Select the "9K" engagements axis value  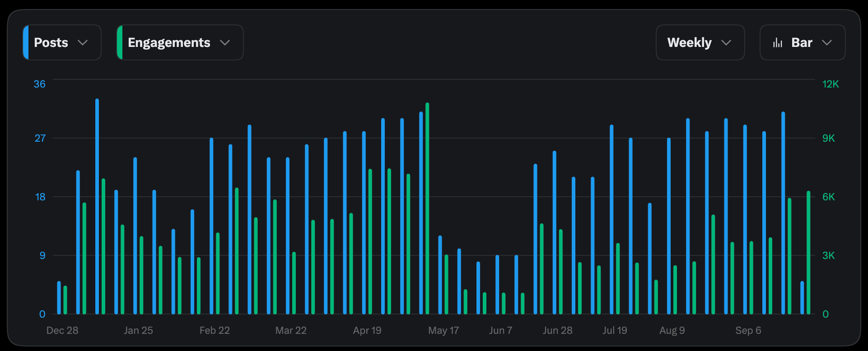[829, 138]
